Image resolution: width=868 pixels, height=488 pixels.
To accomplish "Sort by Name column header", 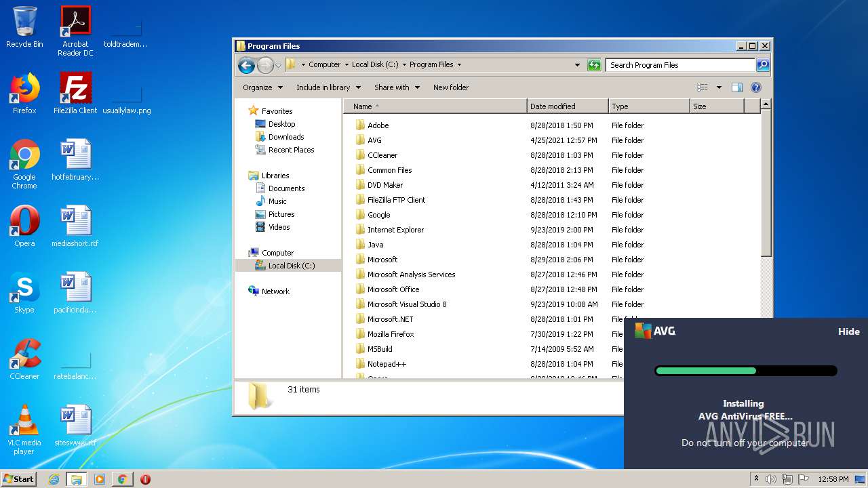I will pos(435,106).
